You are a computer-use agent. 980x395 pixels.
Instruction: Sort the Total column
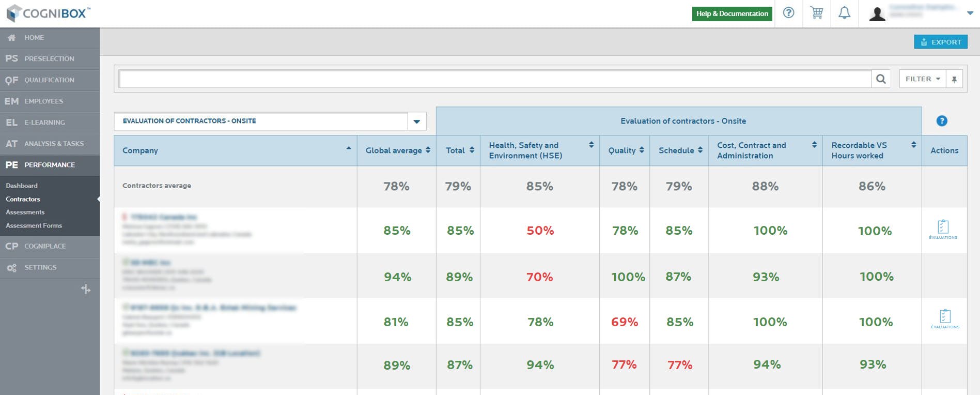472,150
